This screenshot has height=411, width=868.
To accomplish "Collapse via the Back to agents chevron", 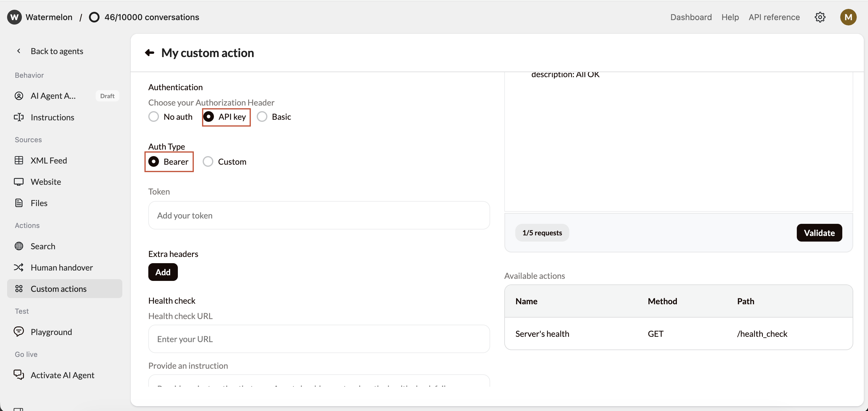I will (19, 51).
